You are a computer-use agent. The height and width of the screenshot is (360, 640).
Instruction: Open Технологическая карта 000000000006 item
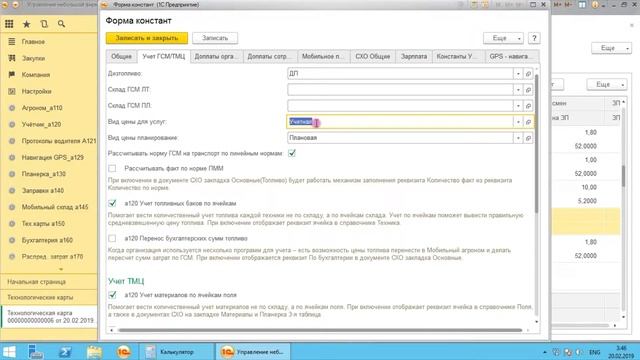[x=49, y=317]
